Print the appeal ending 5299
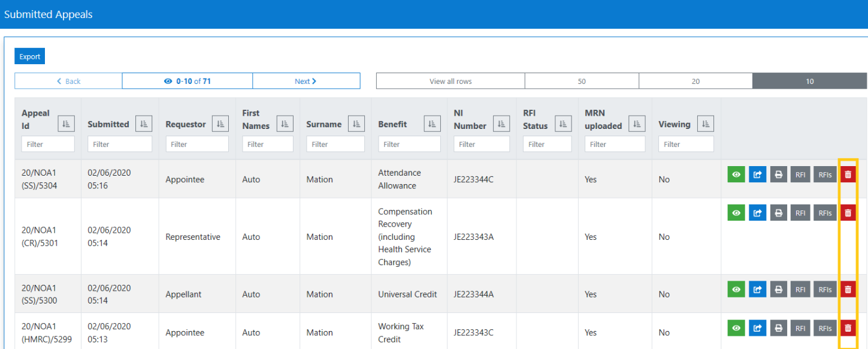 [778, 328]
